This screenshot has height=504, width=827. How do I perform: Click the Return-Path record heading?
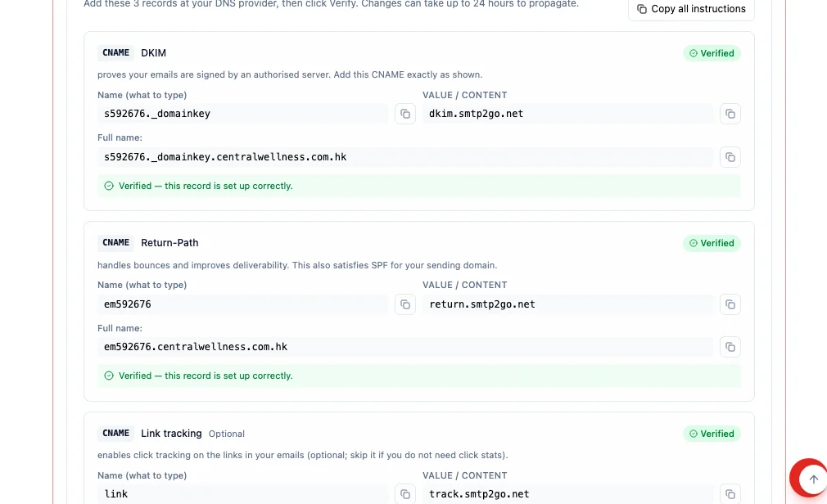(169, 243)
